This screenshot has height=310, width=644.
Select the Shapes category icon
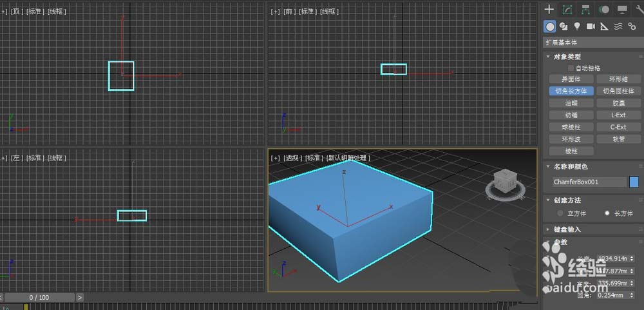(563, 26)
